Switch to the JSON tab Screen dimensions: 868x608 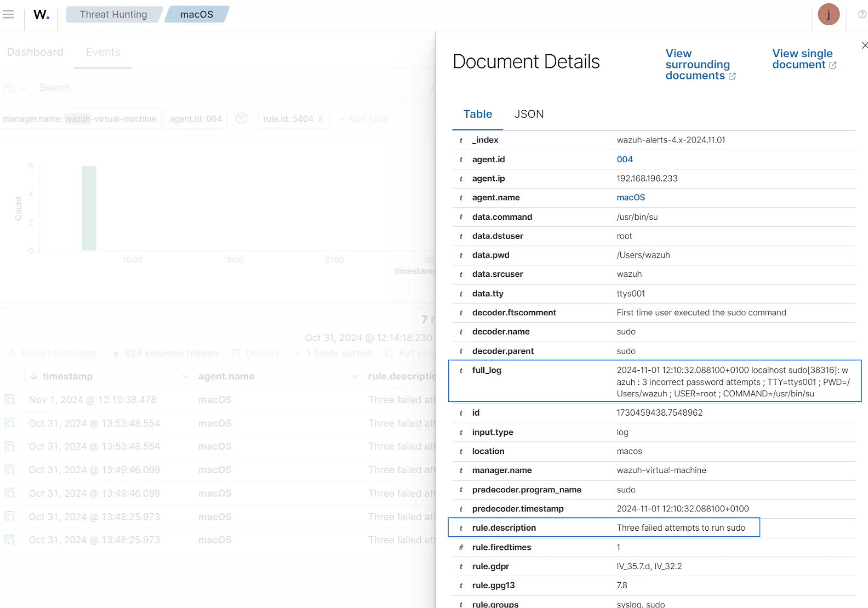[x=529, y=114]
